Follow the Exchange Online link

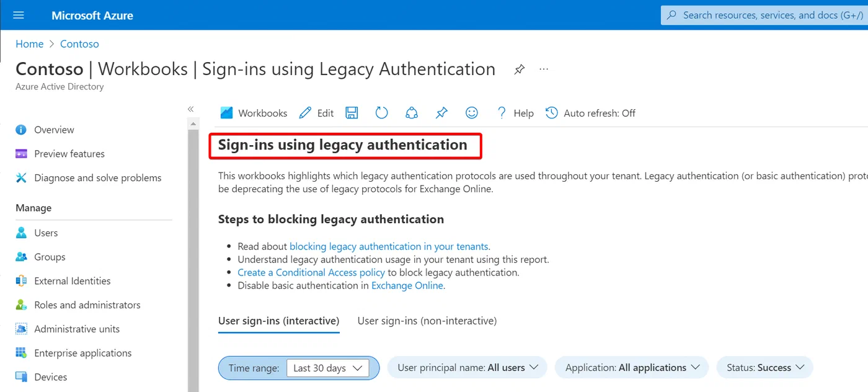click(407, 285)
